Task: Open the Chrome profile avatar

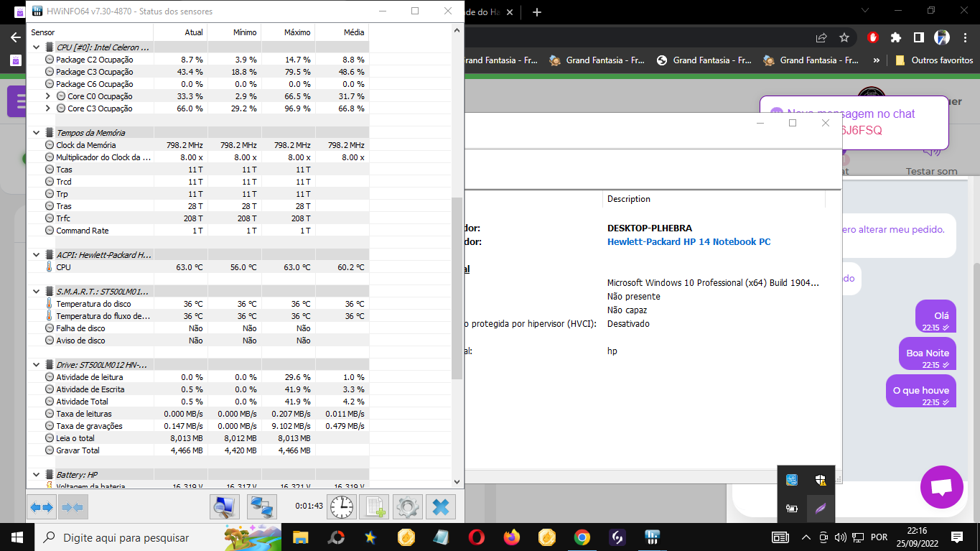Action: coord(941,37)
